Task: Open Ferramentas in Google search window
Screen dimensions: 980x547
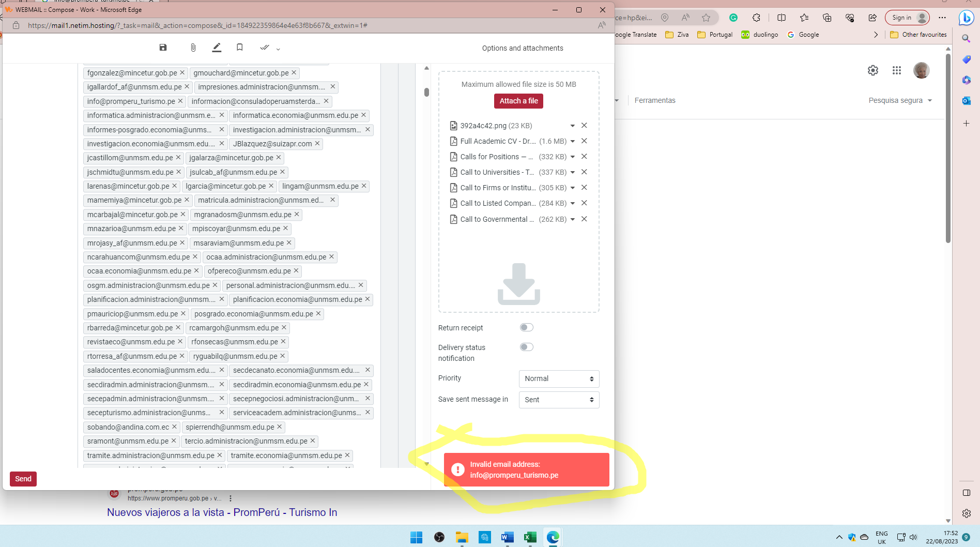Action: pyautogui.click(x=655, y=100)
